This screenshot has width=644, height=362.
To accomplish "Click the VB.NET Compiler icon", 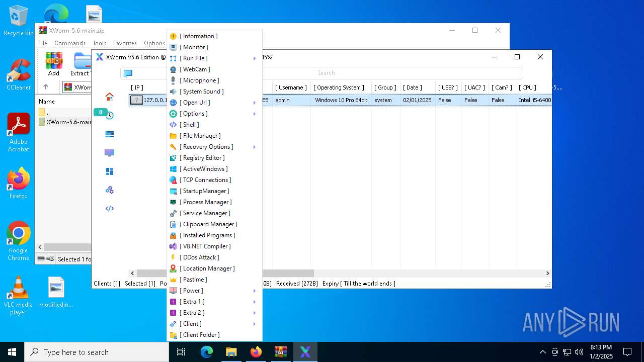I will pos(173,246).
